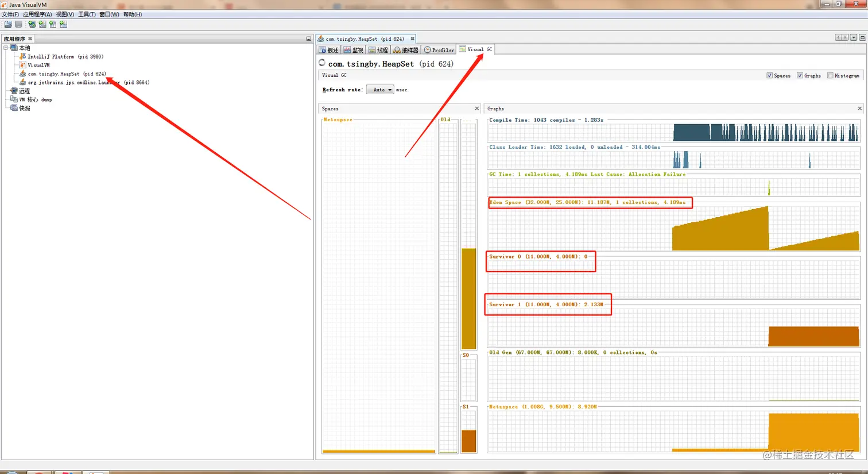868x474 pixels.
Task: Switch to the 线程 threads tab
Action: tap(378, 50)
